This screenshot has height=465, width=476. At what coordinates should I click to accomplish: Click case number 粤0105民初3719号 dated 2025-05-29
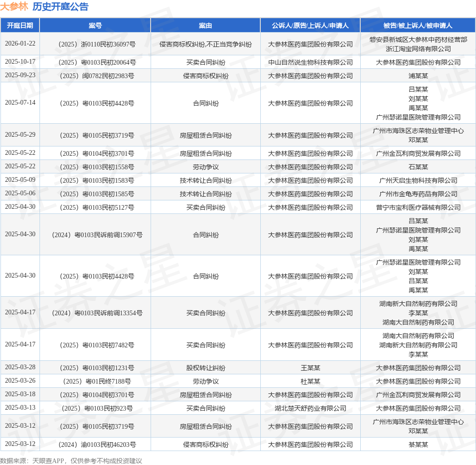[97, 135]
